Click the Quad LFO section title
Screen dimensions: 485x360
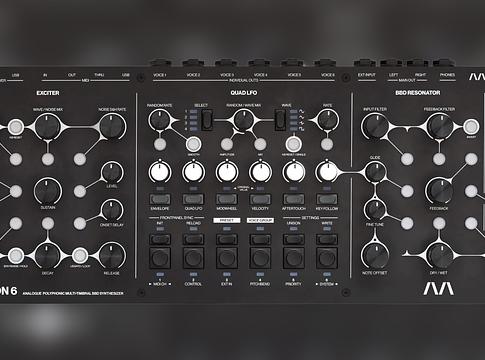pyautogui.click(x=244, y=93)
